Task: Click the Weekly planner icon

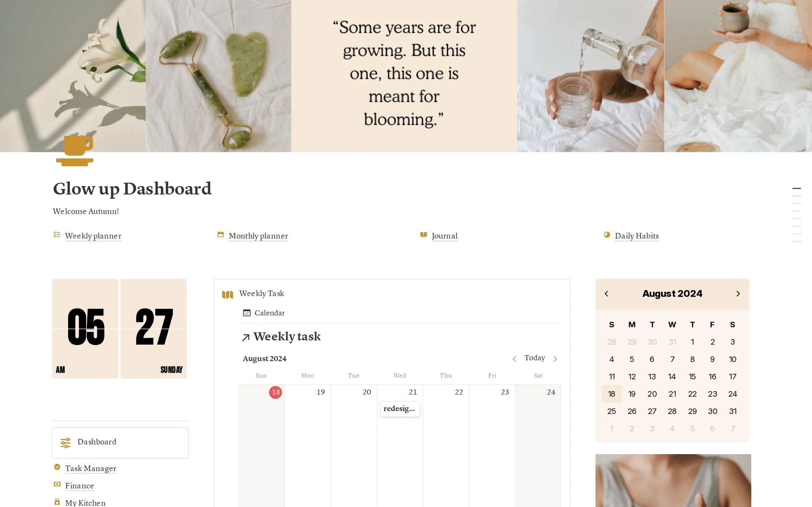Action: 57,236
